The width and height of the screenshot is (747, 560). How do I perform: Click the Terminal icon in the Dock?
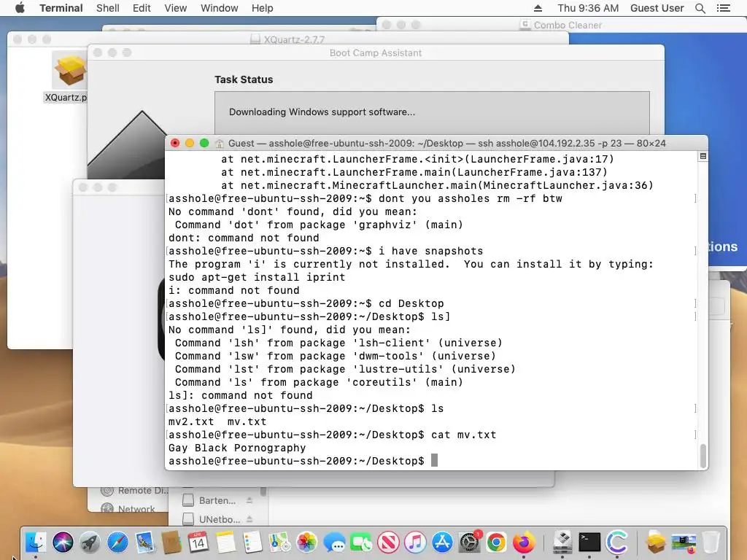tap(589, 542)
